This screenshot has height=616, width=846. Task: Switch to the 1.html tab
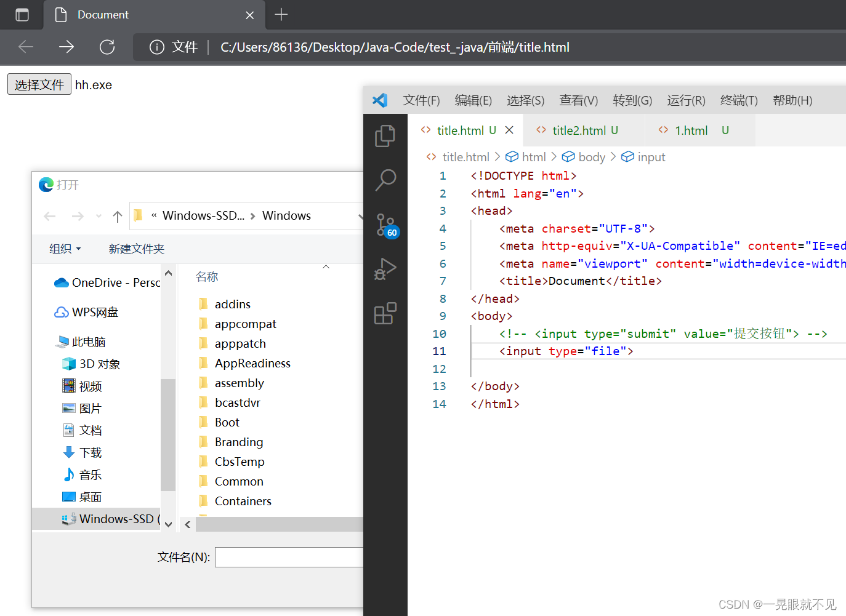[700, 130]
